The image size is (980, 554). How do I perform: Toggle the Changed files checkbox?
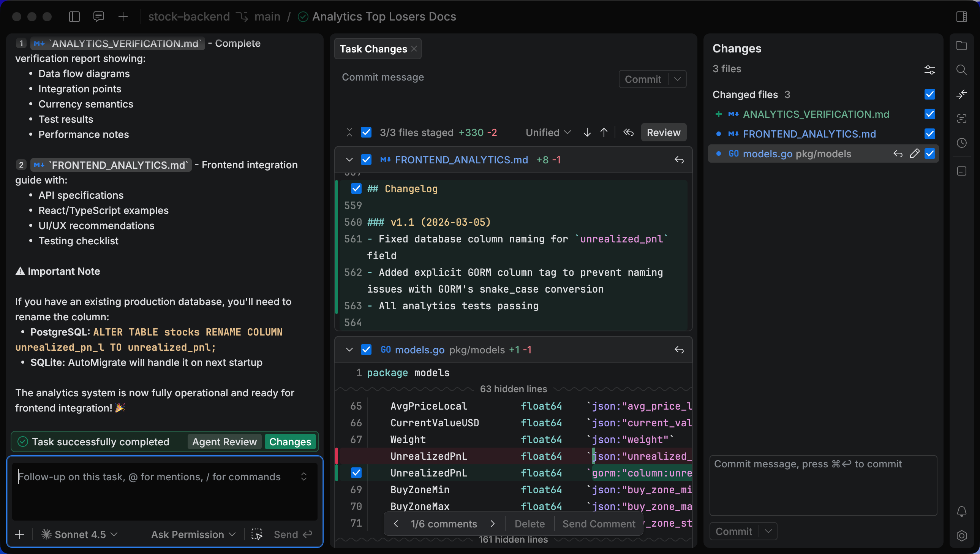pyautogui.click(x=930, y=94)
